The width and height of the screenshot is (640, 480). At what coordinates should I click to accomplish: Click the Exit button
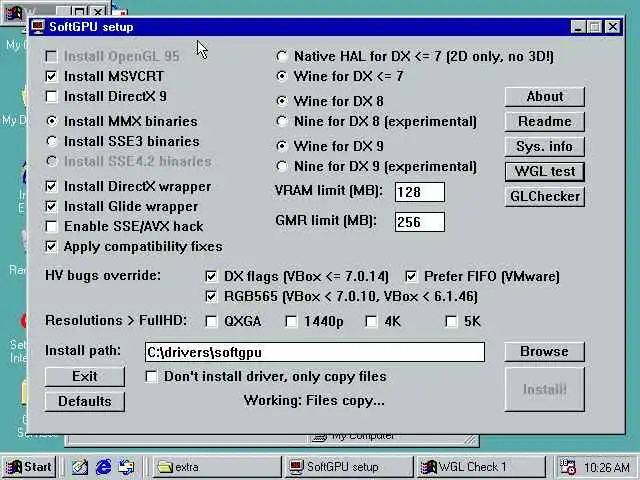coord(85,376)
